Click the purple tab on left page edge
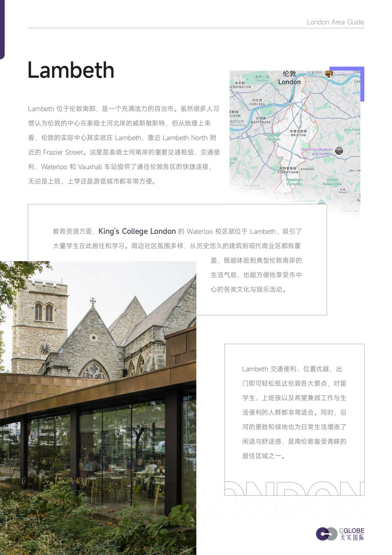 pos(2,29)
